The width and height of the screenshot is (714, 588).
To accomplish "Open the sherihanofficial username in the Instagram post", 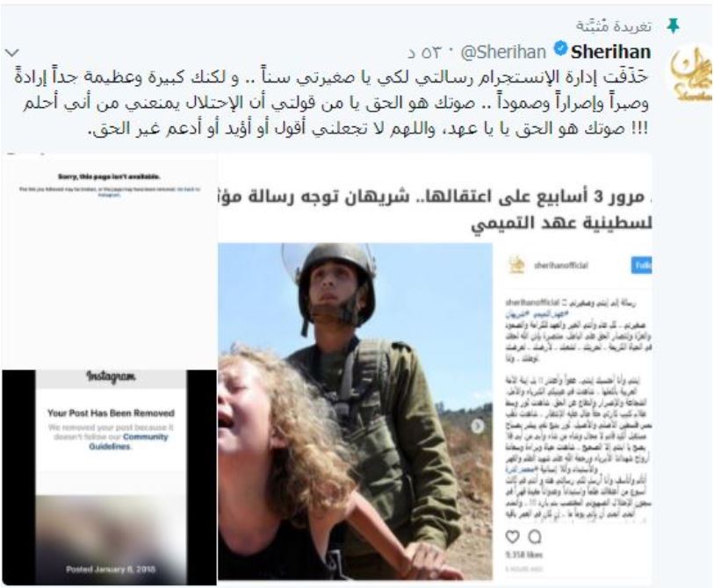I will click(560, 266).
